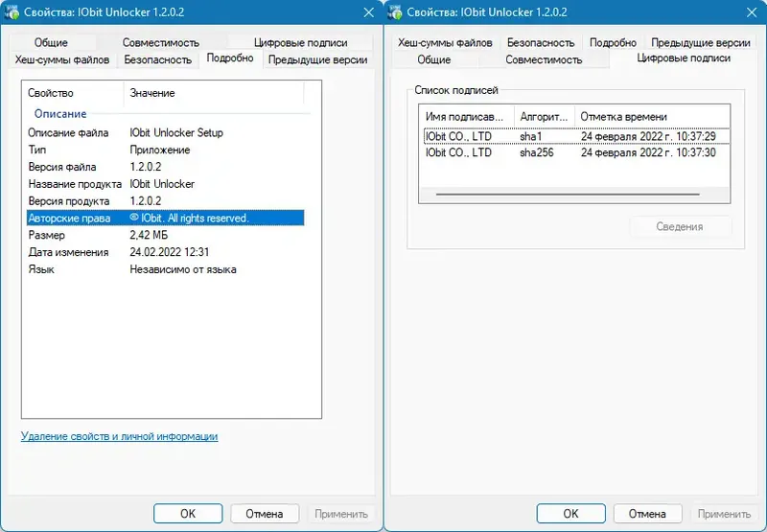This screenshot has height=532, width=767.
Task: Open Цифровые подписи tab in left window
Action: (300, 42)
